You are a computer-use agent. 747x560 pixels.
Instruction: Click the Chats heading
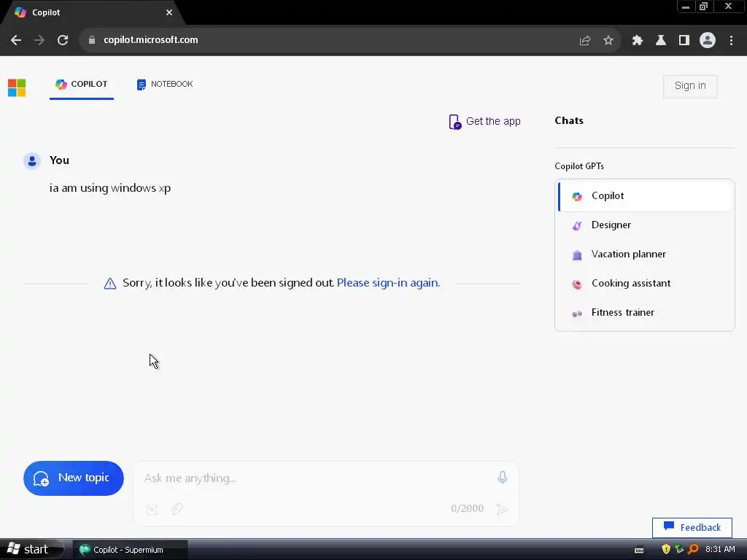[569, 120]
